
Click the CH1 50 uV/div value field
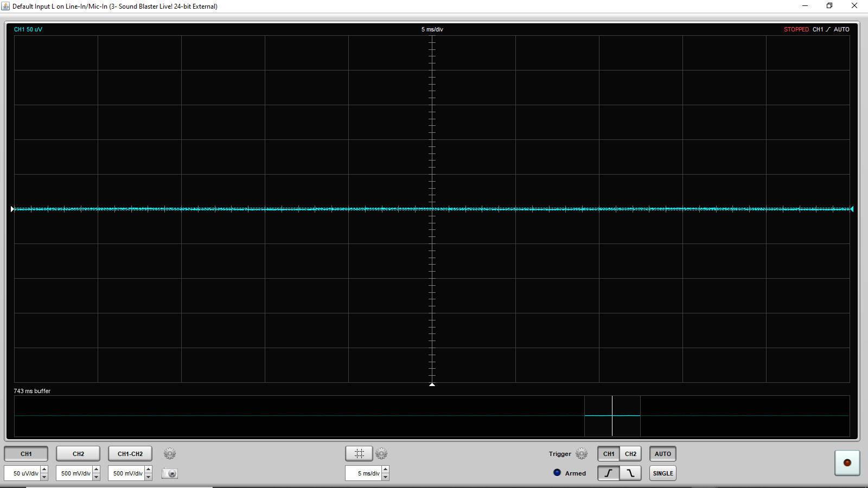click(23, 473)
